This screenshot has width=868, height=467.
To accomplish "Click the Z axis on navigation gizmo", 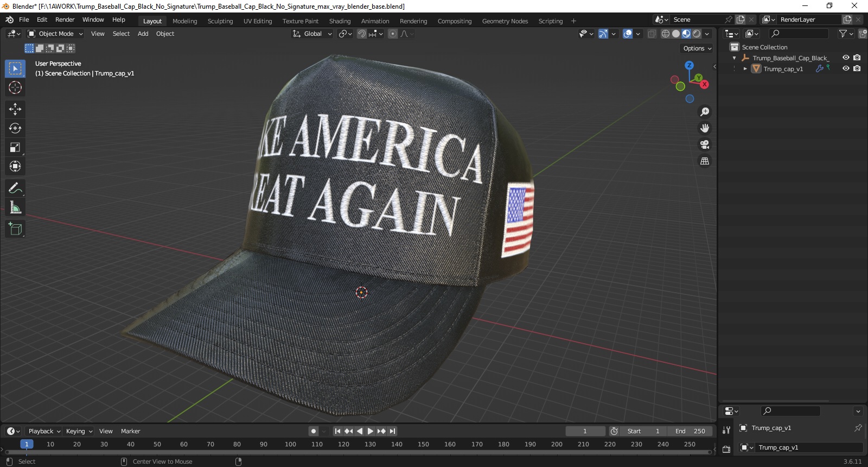I will 689,65.
